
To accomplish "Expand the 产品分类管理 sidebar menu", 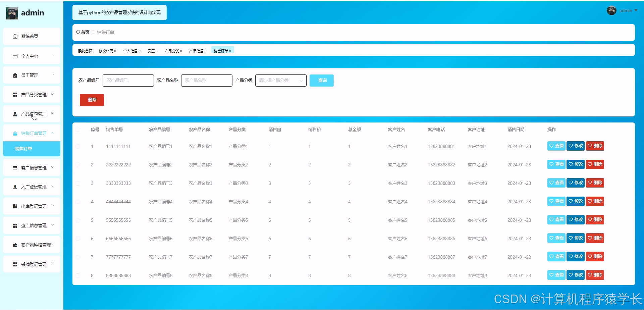I will tap(53, 94).
